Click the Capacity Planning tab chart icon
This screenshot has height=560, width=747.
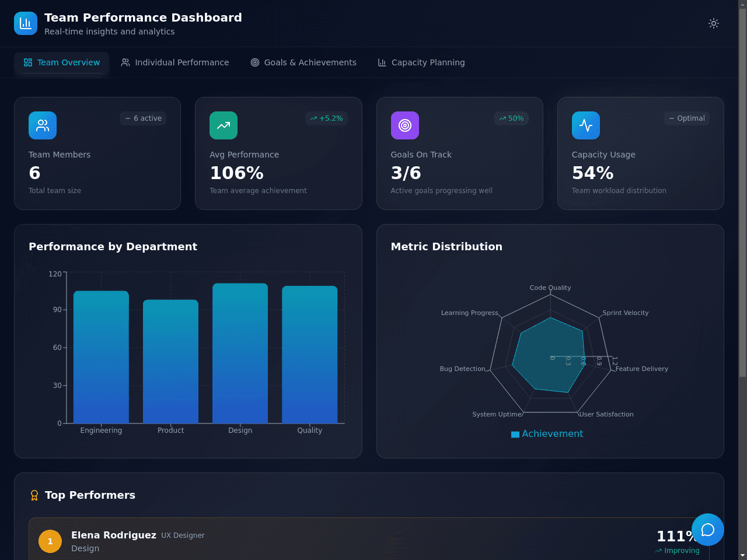coord(382,62)
